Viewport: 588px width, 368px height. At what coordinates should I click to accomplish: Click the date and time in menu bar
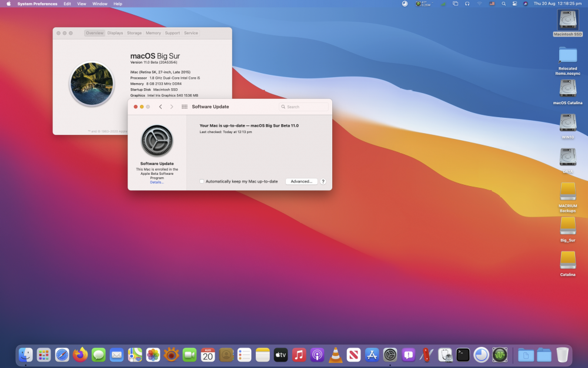pyautogui.click(x=557, y=4)
